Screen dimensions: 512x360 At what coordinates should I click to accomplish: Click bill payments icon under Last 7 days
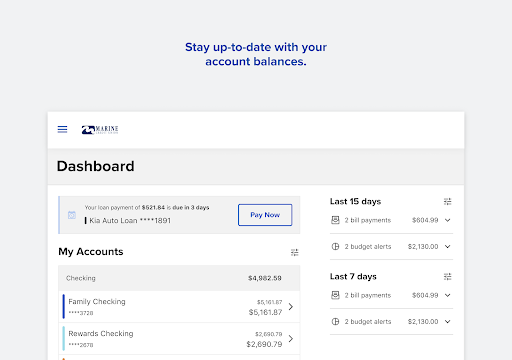[335, 295]
